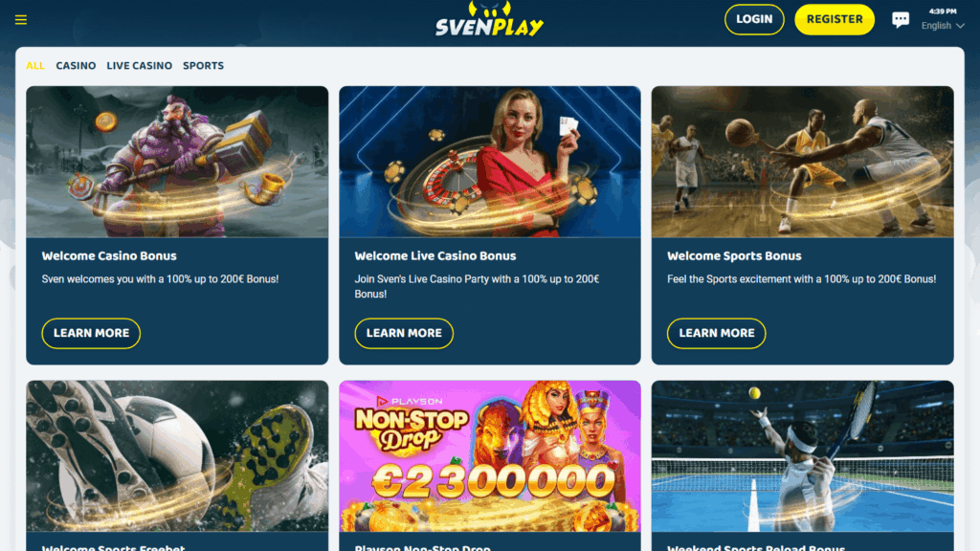Click the language selector chevron arrow
Viewport: 980px width, 551px height.
coord(960,26)
